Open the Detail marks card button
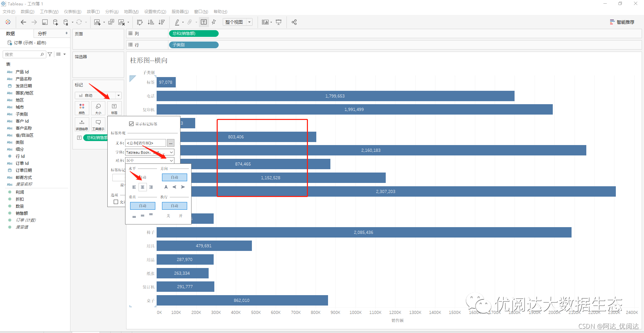 coord(82,125)
